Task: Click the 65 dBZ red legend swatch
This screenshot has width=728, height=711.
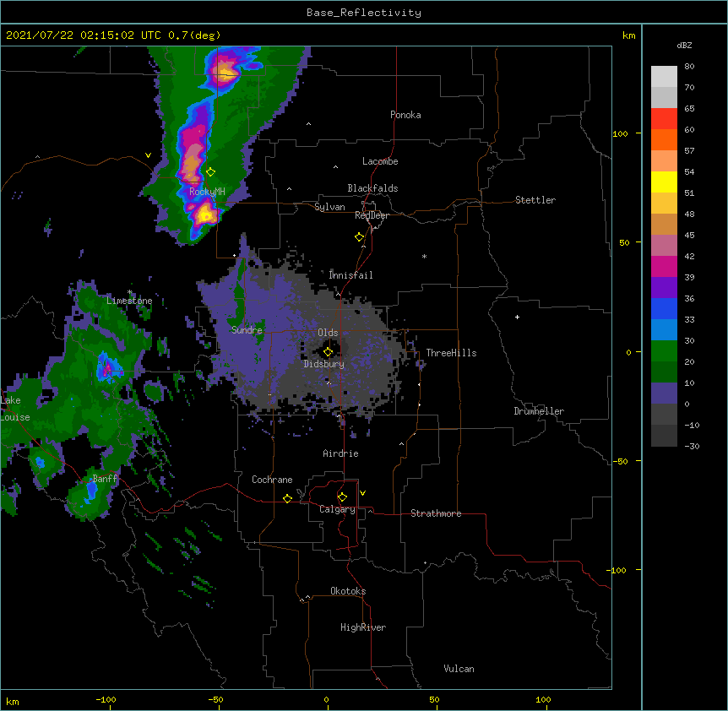Action: tap(664, 118)
